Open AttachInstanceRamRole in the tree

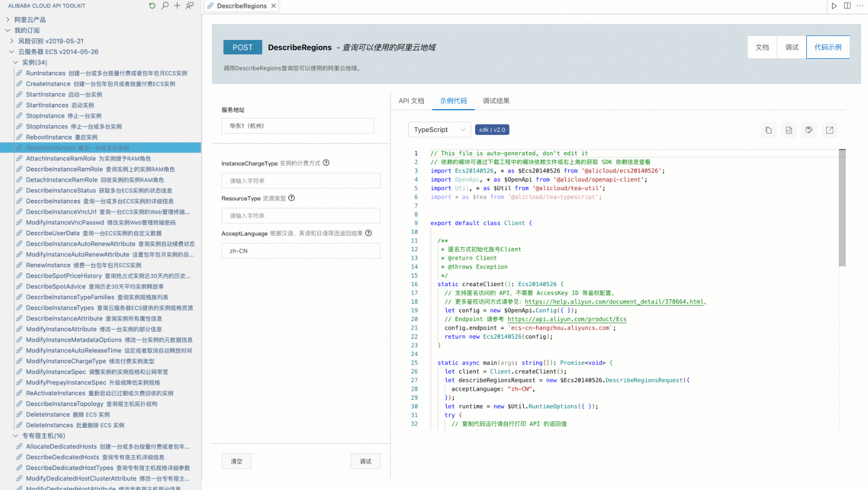click(89, 159)
